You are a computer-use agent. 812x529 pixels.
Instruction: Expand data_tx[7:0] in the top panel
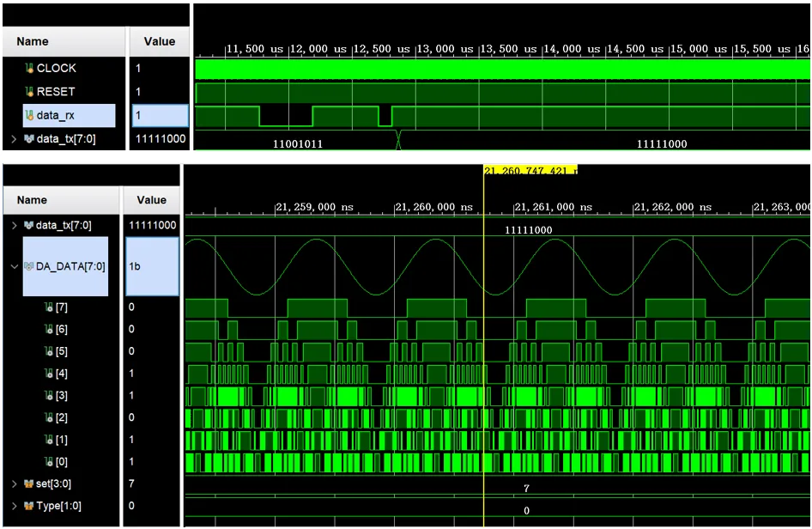pos(12,138)
